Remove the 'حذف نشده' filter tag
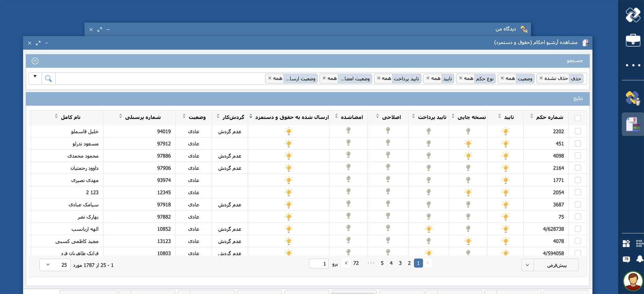 [541, 78]
